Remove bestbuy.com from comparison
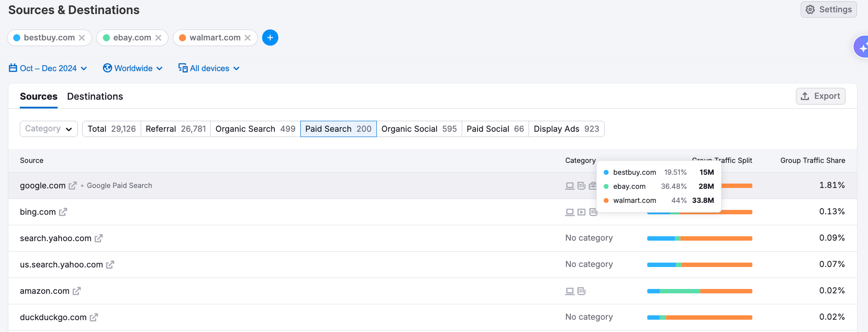Screen dimensions: 868x332 (x=82, y=38)
